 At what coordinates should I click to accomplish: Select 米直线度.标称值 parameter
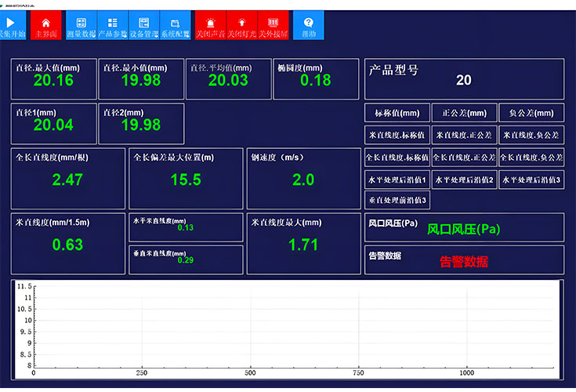tap(397, 135)
